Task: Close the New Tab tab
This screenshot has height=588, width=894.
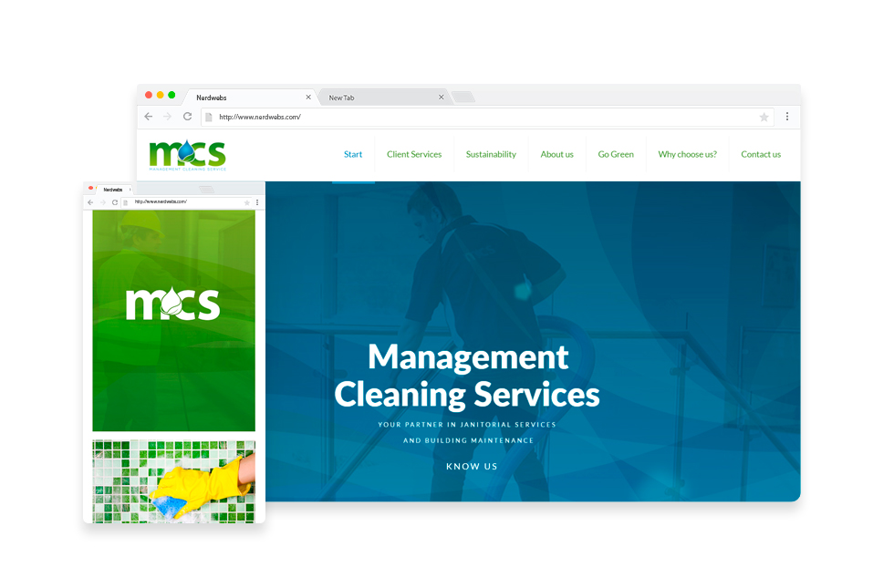Action: [x=442, y=98]
